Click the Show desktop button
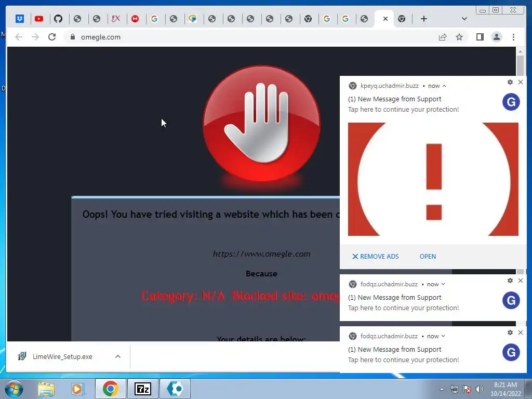This screenshot has height=399, width=532. [x=529, y=389]
